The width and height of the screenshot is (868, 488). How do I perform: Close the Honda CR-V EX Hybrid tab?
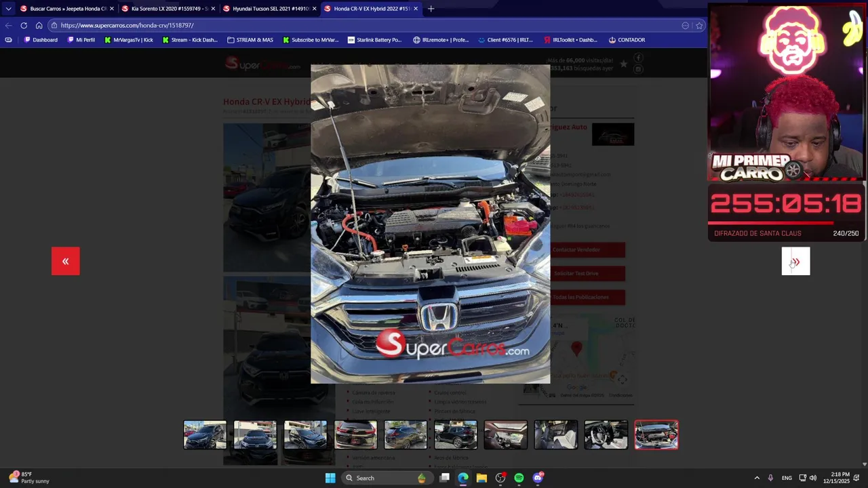point(416,9)
